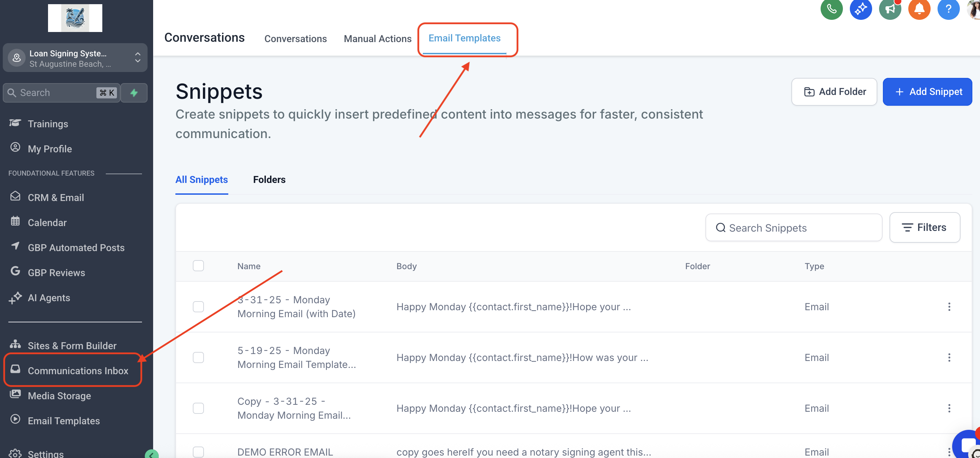Select the All Snippets tab

pos(201,179)
